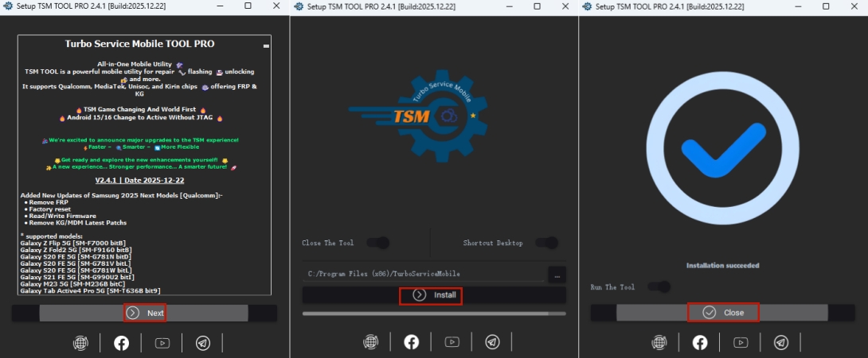Click 'Galaxy S20 FE 5G [SM-G781N bitD]' line

(x=76, y=256)
